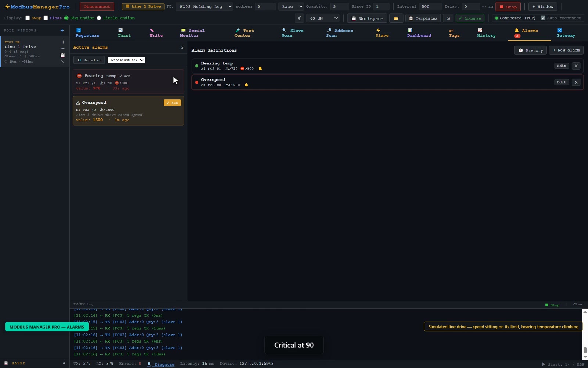Open the FC03 Holding Reg function dropdown
This screenshot has width=588, height=368.
click(204, 7)
